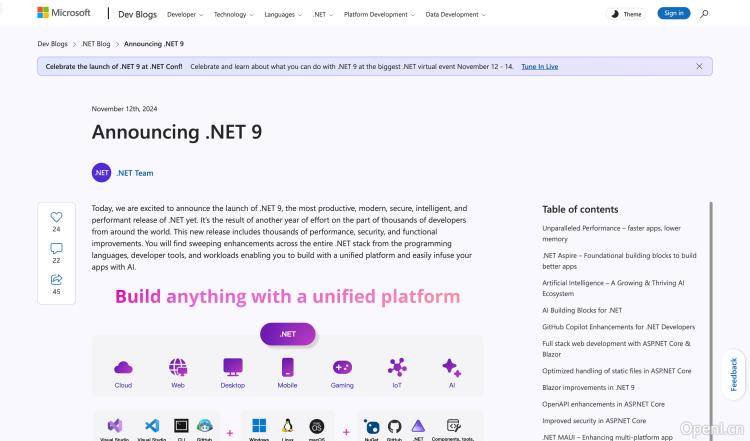
Task: Open the Data Development menu
Action: [455, 15]
